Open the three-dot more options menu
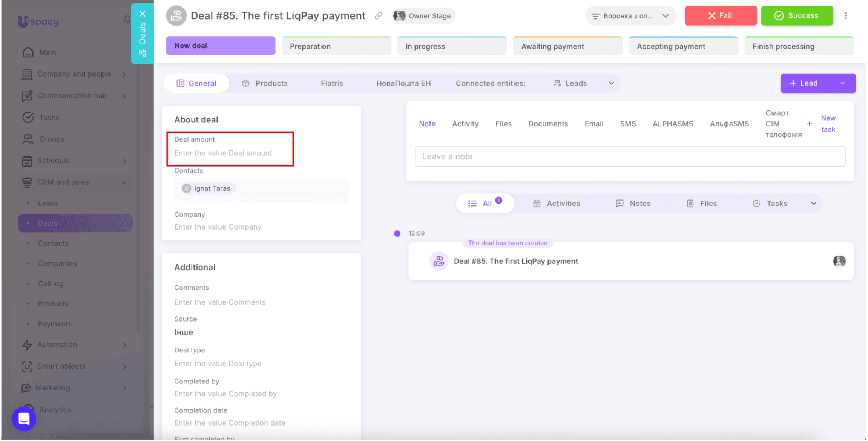The height and width of the screenshot is (441, 868). tap(845, 16)
